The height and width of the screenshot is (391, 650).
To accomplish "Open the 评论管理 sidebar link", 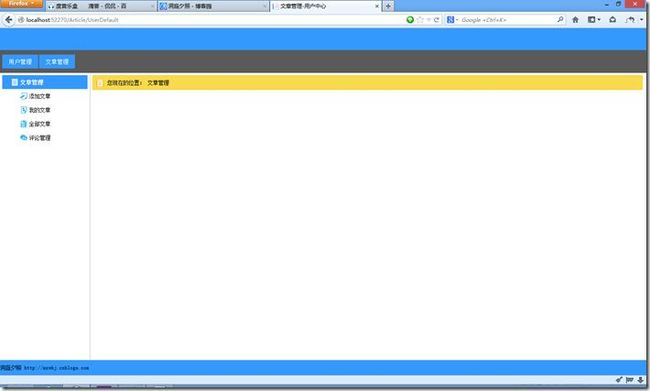I will (40, 138).
